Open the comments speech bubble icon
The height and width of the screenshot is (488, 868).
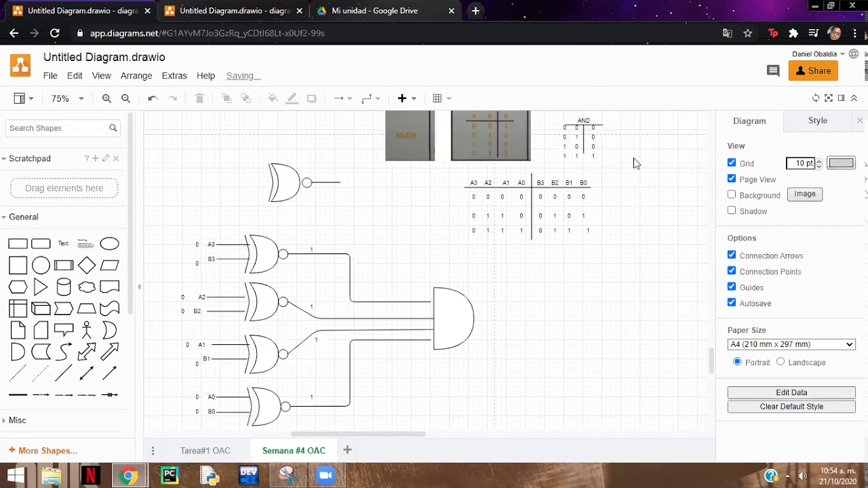(773, 70)
